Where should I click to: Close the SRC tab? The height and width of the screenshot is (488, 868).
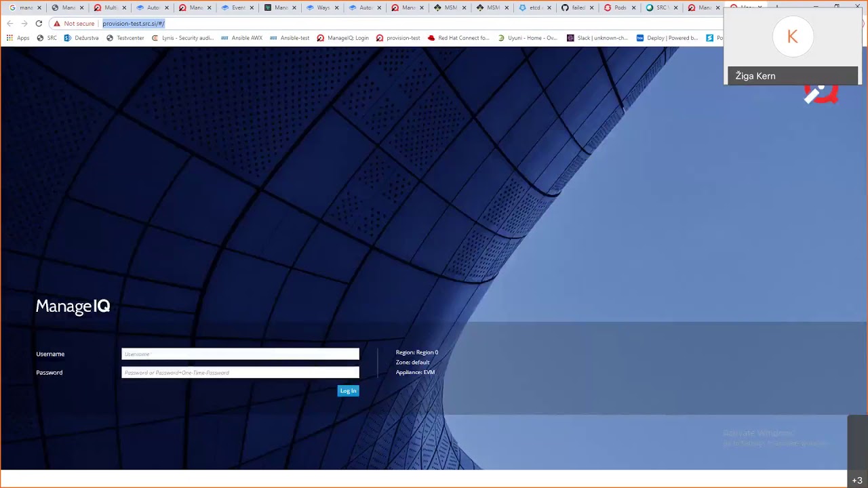pos(676,8)
